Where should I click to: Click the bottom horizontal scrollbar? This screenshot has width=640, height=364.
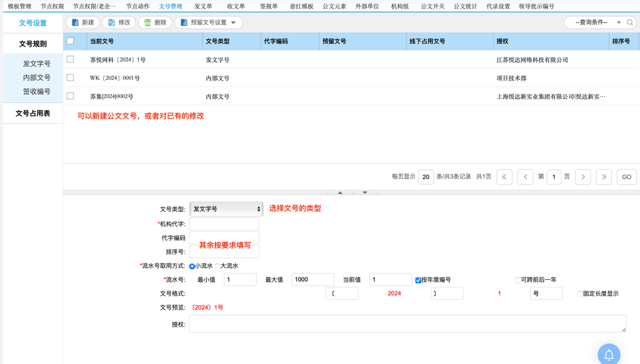[x=218, y=192]
